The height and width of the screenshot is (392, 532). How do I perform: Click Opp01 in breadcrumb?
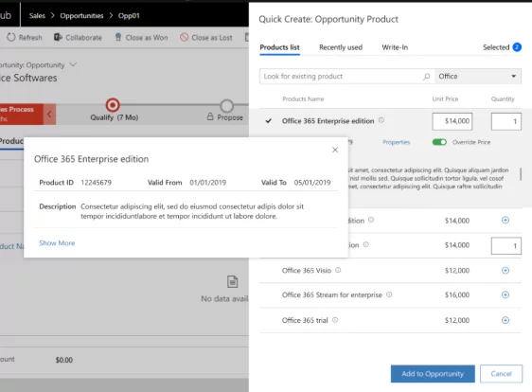coord(129,15)
